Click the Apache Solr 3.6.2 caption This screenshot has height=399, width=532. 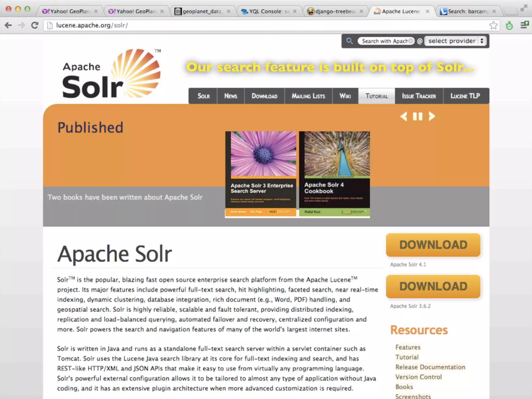[410, 306]
